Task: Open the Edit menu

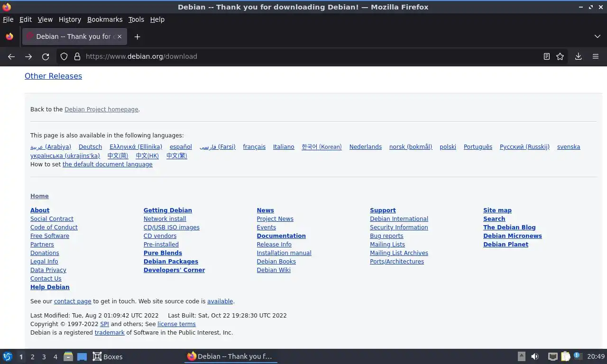Action: tap(26, 19)
